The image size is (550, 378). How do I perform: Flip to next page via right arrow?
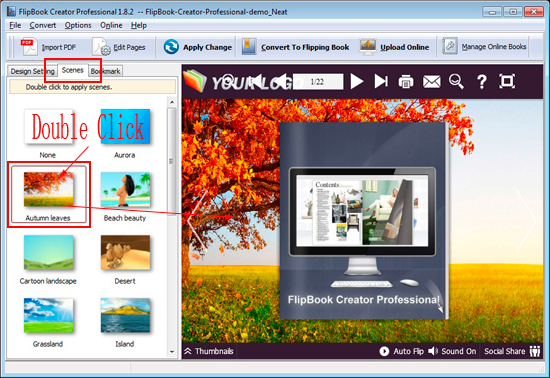click(526, 221)
